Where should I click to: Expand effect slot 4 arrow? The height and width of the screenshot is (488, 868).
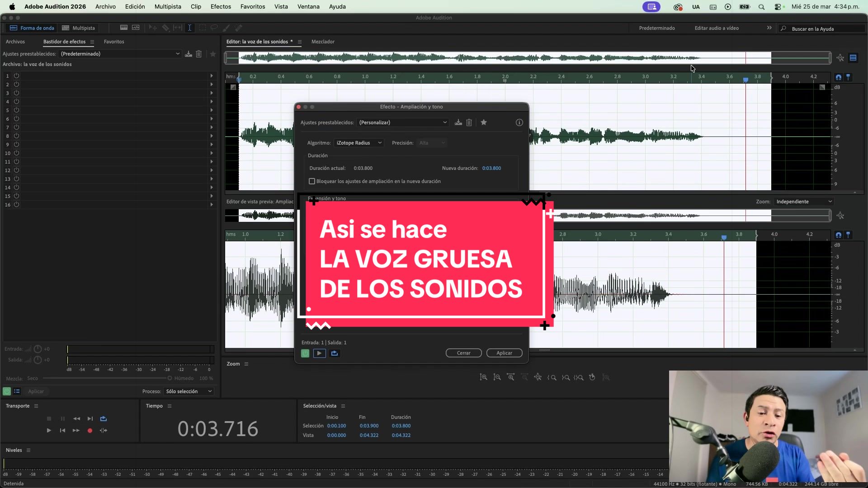point(212,102)
